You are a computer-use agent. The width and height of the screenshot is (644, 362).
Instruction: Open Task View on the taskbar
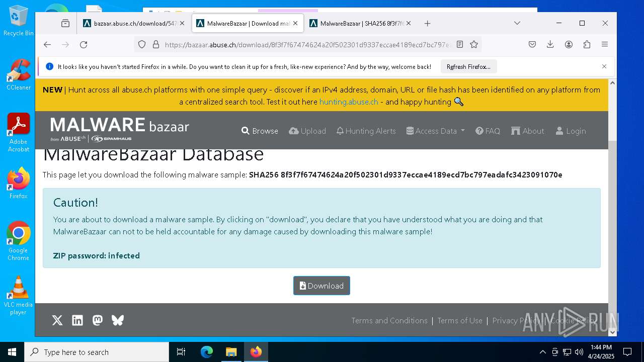tap(181, 352)
